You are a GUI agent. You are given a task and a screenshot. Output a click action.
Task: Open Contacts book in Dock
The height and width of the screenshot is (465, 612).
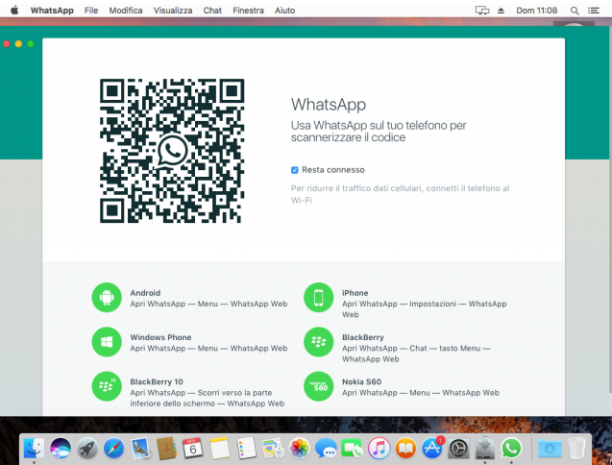click(167, 447)
